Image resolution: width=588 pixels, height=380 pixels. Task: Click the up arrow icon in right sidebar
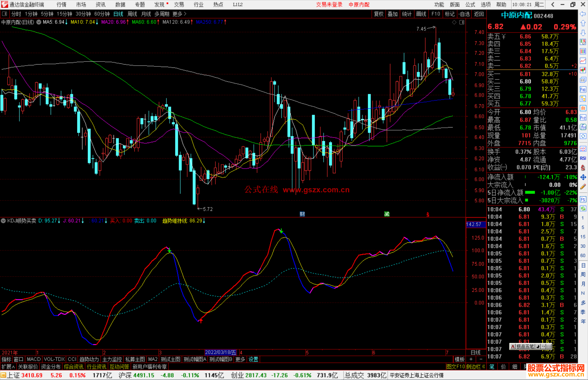pos(583,23)
